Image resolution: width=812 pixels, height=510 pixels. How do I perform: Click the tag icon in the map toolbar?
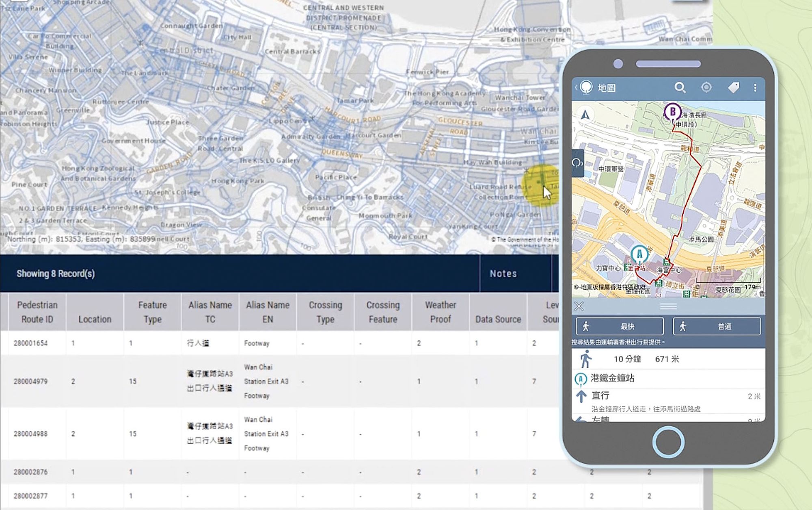click(732, 87)
